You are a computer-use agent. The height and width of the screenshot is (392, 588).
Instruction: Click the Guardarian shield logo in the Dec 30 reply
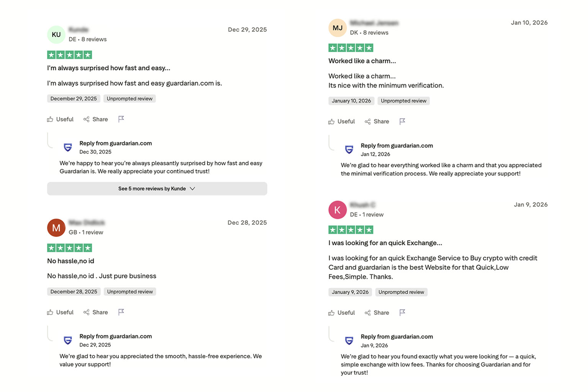[x=68, y=147]
